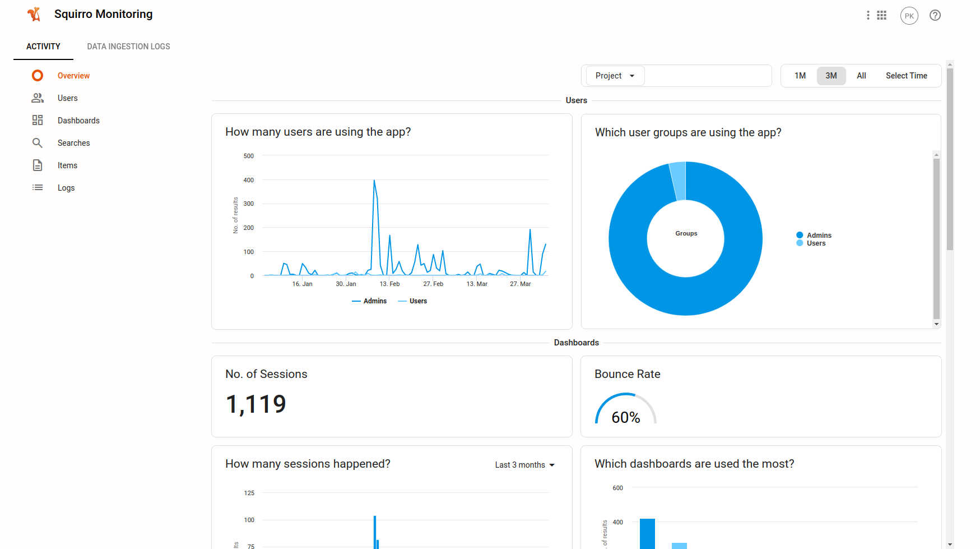Click the Dashboards section divider label
Image resolution: width=980 pixels, height=549 pixels.
pyautogui.click(x=576, y=343)
